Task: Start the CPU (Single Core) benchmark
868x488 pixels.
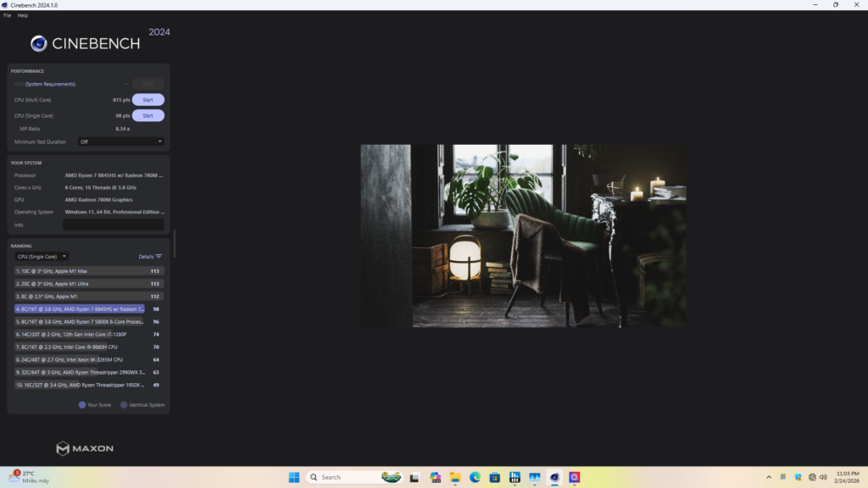Action: [147, 115]
